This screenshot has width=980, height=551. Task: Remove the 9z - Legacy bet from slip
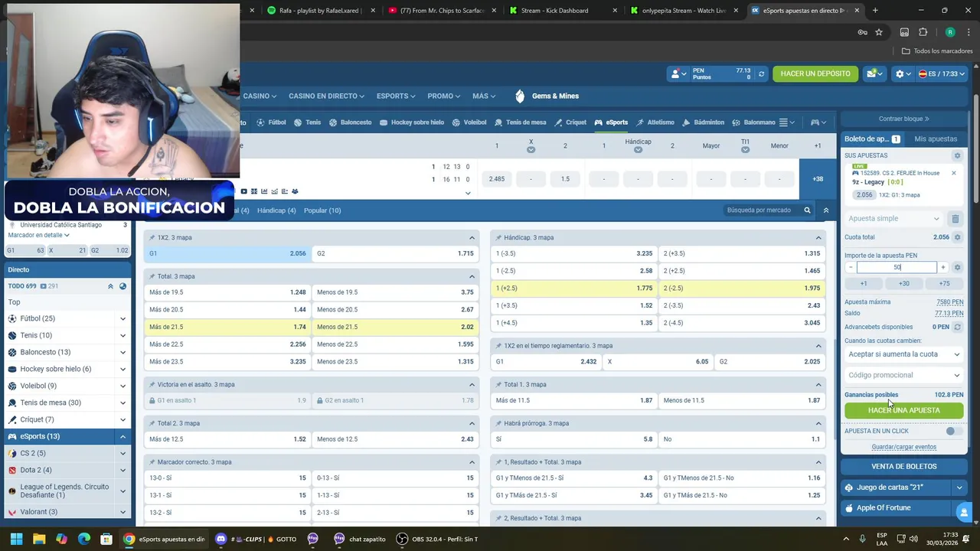click(x=954, y=174)
